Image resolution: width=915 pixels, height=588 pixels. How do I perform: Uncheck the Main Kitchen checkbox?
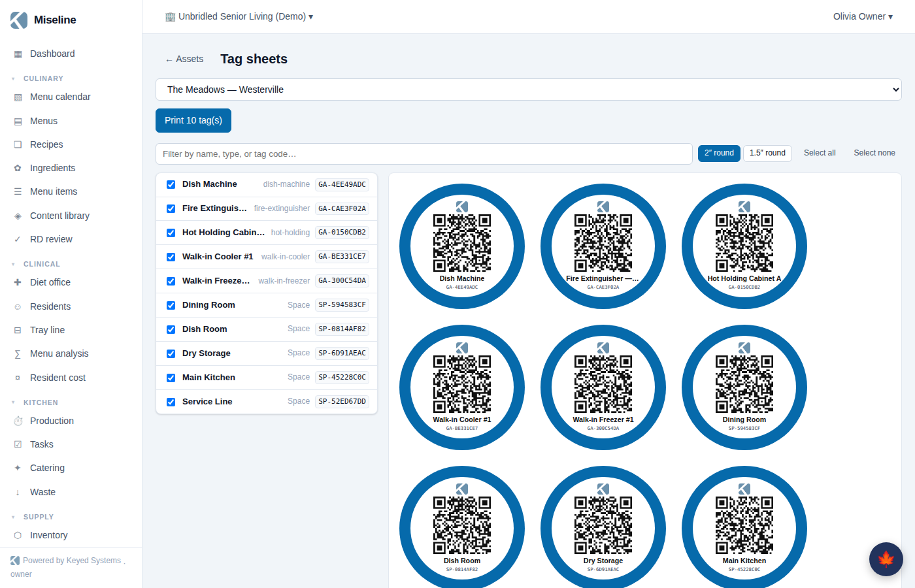[171, 378]
